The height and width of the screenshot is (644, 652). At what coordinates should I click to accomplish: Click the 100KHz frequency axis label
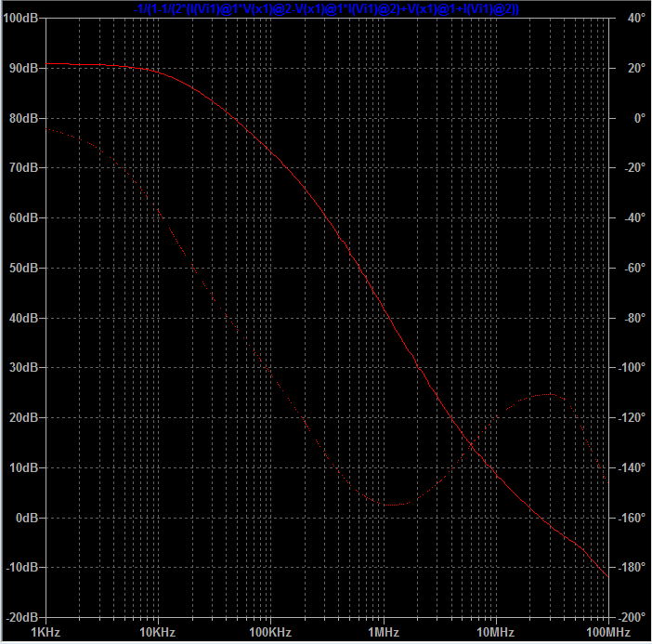(270, 632)
